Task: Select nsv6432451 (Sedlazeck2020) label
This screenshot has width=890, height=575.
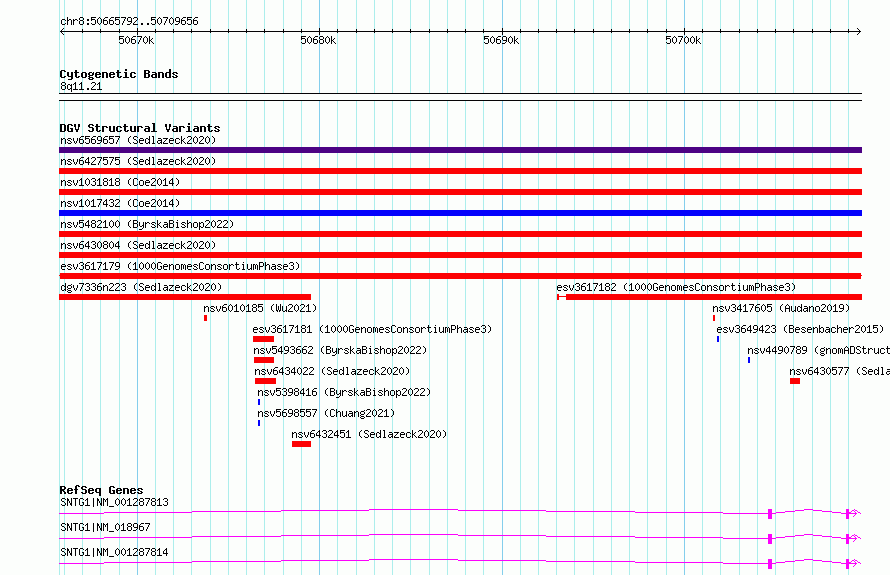Action: (369, 434)
